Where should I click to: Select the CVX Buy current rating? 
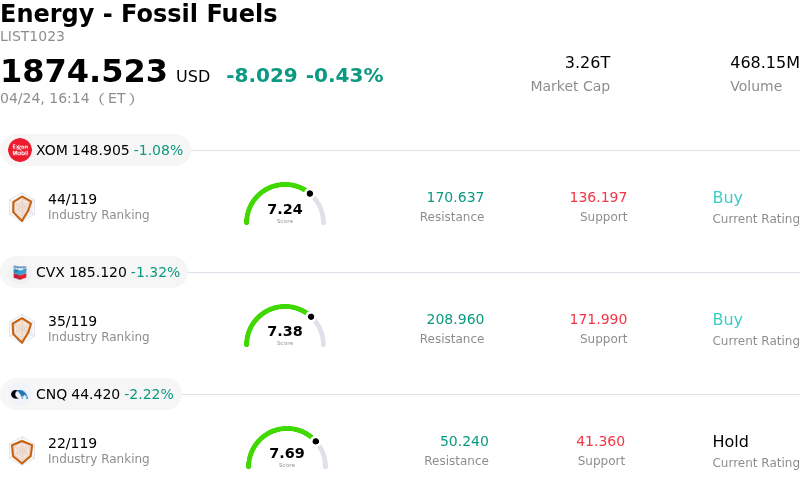point(727,320)
